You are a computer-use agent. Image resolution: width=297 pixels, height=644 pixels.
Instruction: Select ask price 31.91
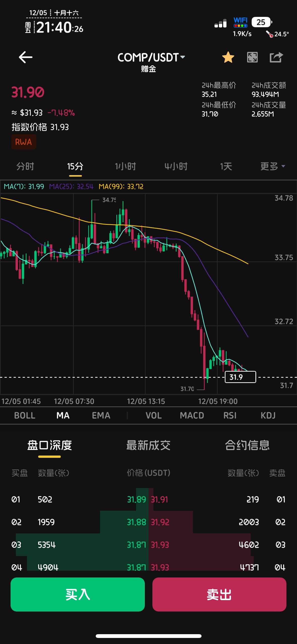coord(159,499)
